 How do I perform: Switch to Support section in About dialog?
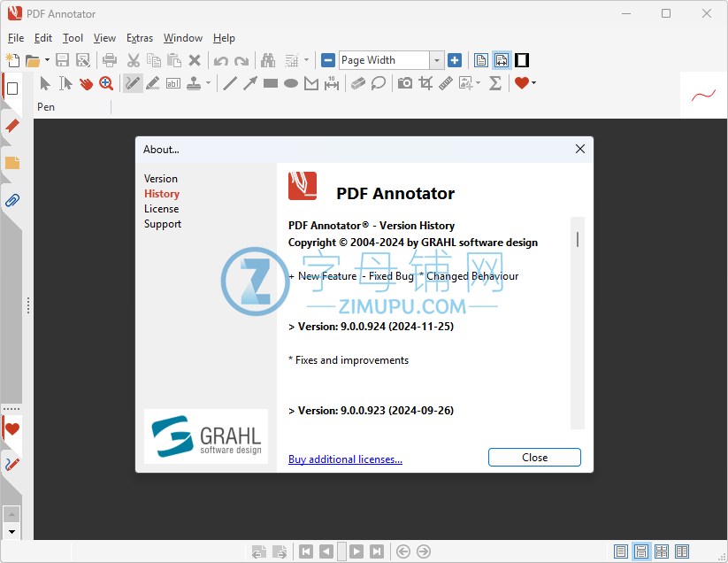pyautogui.click(x=163, y=224)
